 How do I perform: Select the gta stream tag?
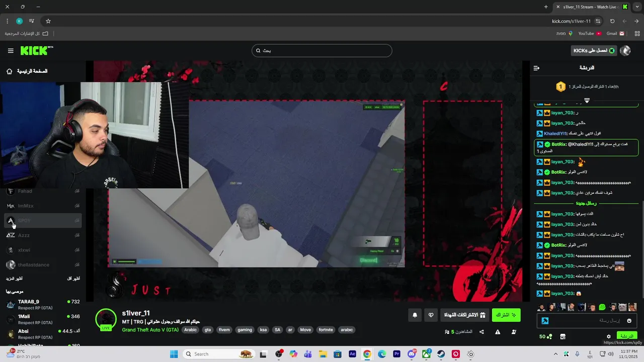(x=208, y=330)
